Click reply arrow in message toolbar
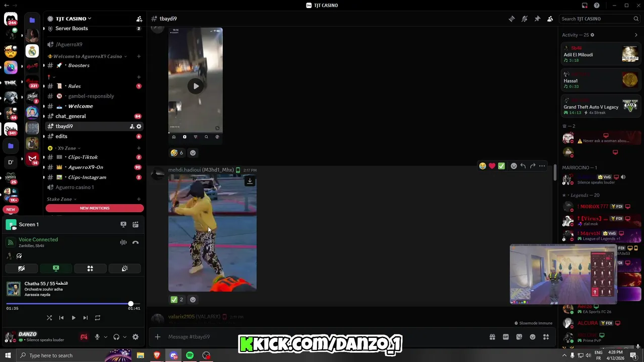644x362 pixels. click(523, 166)
